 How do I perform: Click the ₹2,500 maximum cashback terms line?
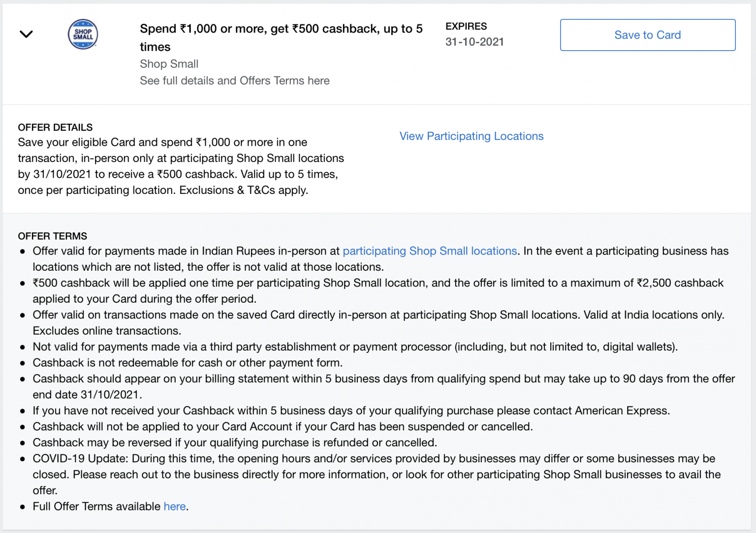(378, 290)
